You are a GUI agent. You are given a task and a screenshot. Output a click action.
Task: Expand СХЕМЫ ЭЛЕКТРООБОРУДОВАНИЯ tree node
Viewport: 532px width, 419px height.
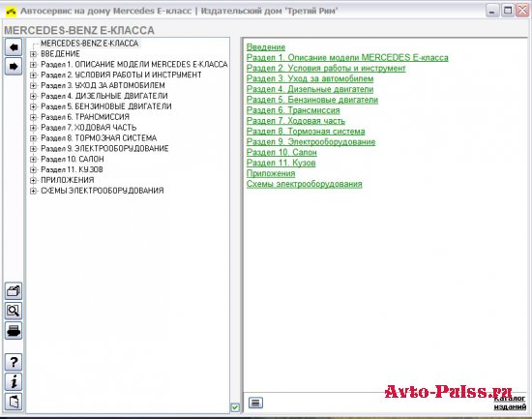[33, 191]
